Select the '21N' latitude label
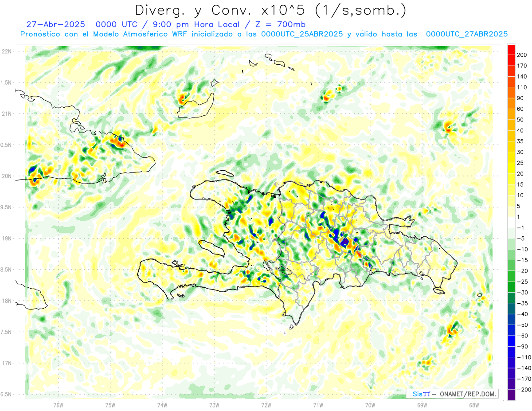Image resolution: width=532 pixels, height=411 pixels. point(7,114)
